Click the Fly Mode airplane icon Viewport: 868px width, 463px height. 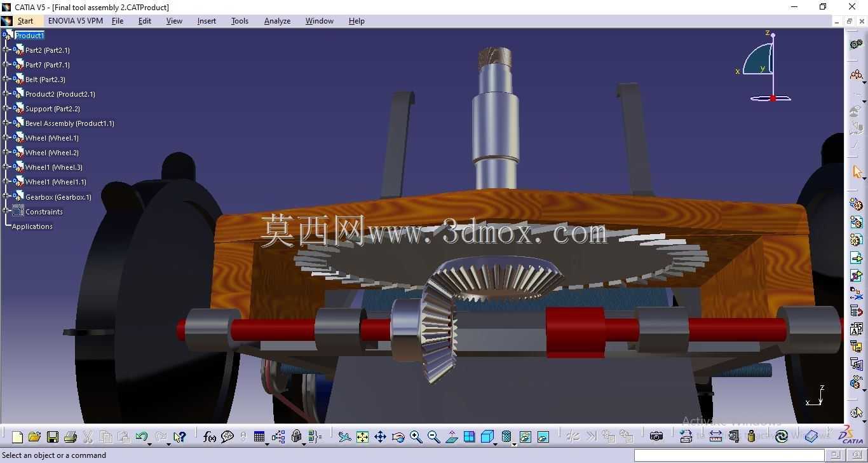(344, 437)
